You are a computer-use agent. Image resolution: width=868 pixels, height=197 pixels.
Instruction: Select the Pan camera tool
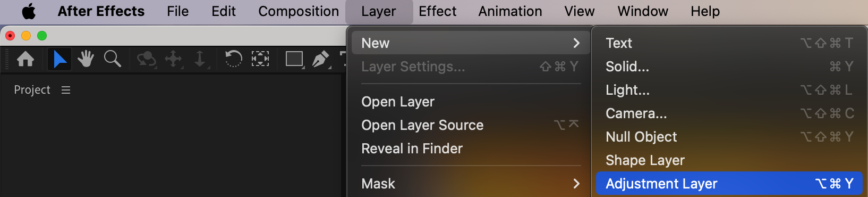[174, 59]
